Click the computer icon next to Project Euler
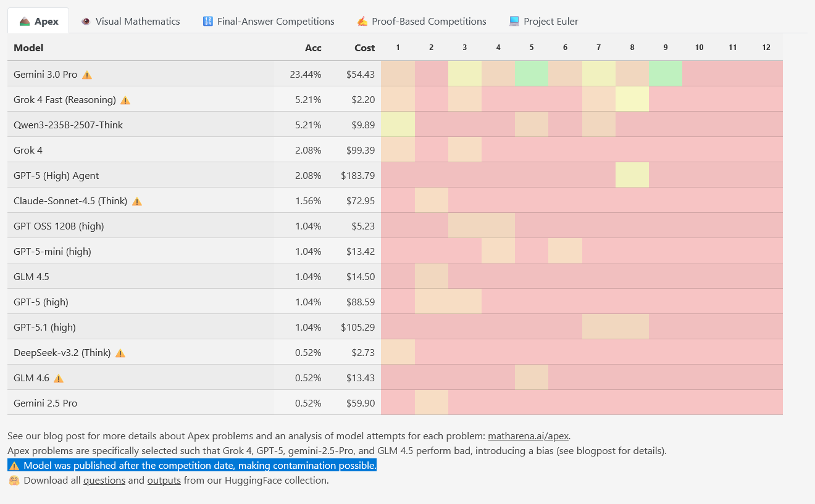 pyautogui.click(x=512, y=20)
